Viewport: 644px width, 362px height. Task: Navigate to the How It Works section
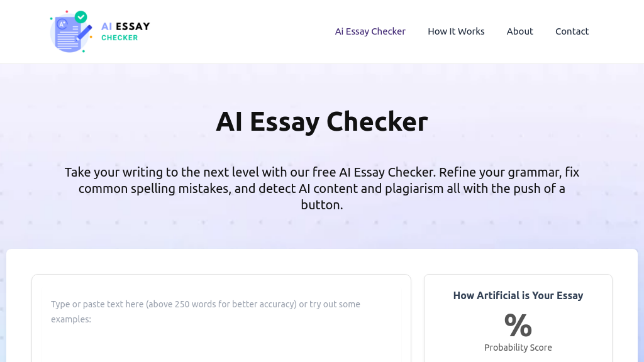click(456, 31)
